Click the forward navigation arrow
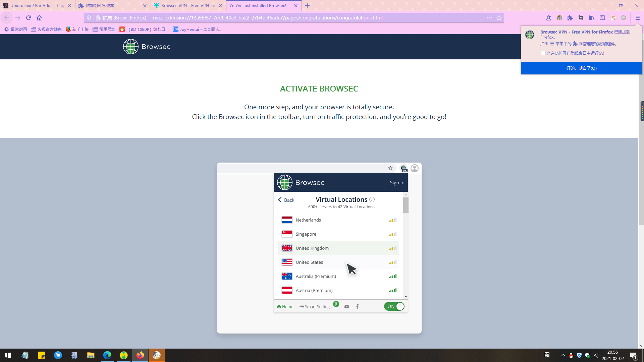 (x=18, y=18)
